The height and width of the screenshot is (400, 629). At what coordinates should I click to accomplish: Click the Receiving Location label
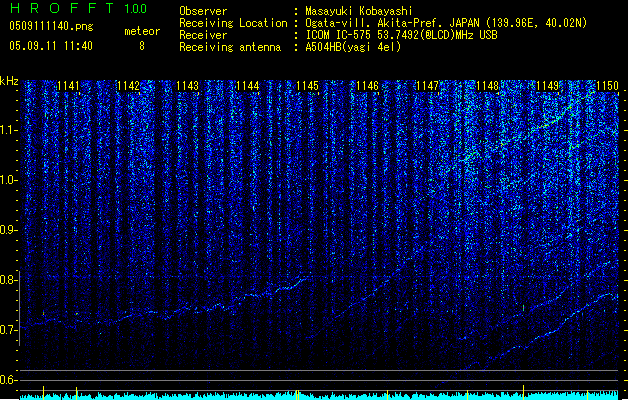coord(233,23)
